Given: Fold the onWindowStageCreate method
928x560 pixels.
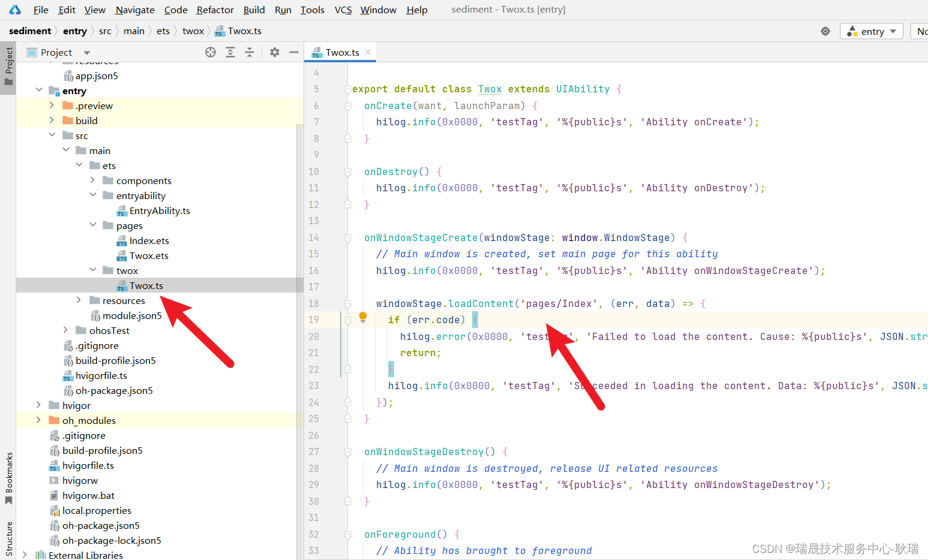Looking at the screenshot, I should tap(347, 238).
